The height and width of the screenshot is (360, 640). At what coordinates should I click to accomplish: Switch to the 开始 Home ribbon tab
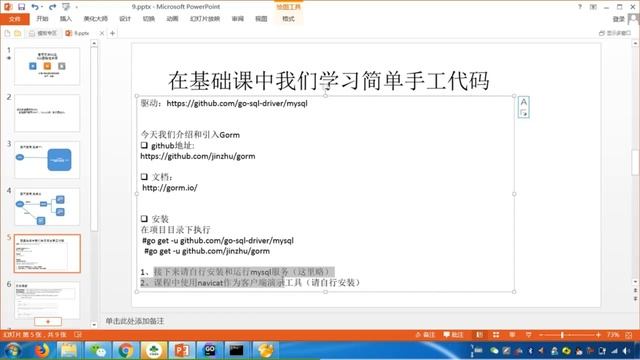(42, 19)
